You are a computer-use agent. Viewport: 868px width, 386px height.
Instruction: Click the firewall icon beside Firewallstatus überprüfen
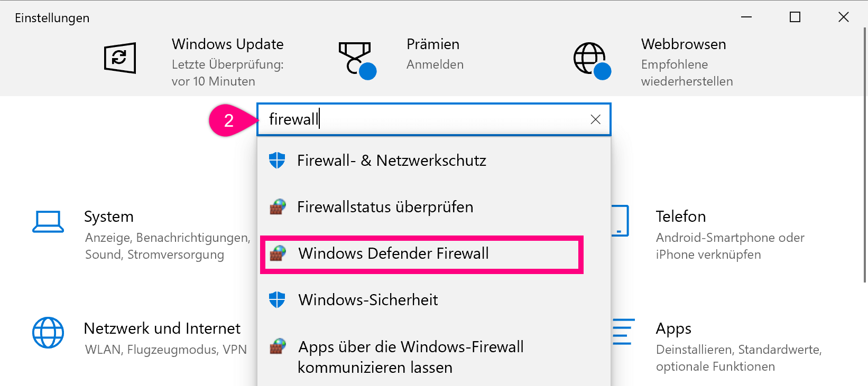[278, 207]
